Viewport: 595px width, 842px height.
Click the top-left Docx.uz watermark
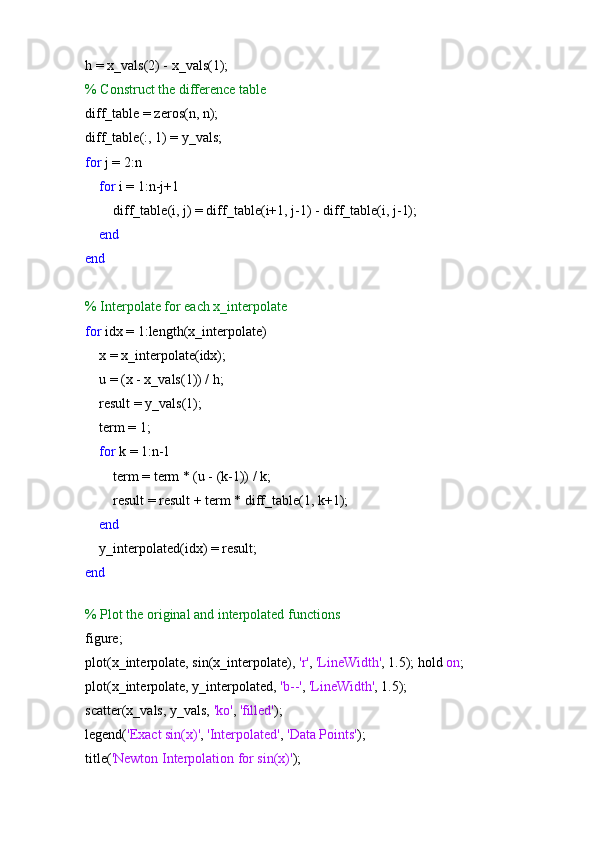[x=100, y=55]
